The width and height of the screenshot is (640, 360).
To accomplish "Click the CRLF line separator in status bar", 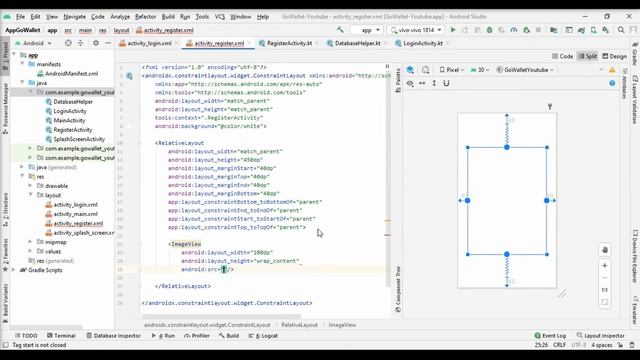I will (559, 345).
